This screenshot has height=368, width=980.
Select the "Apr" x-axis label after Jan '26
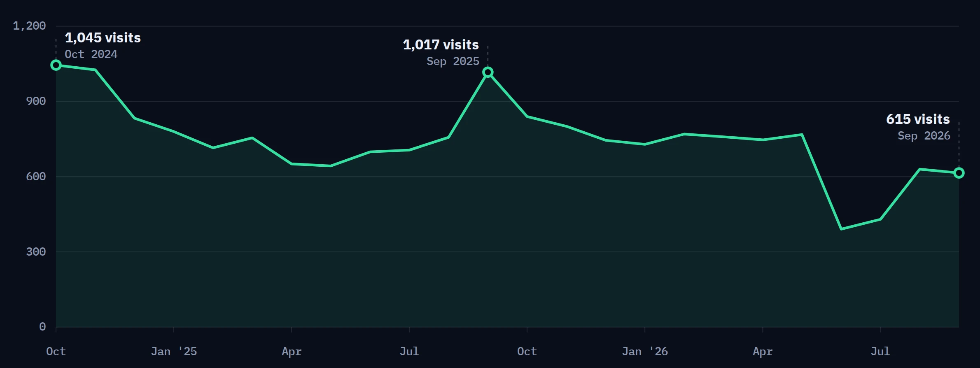coord(763,352)
